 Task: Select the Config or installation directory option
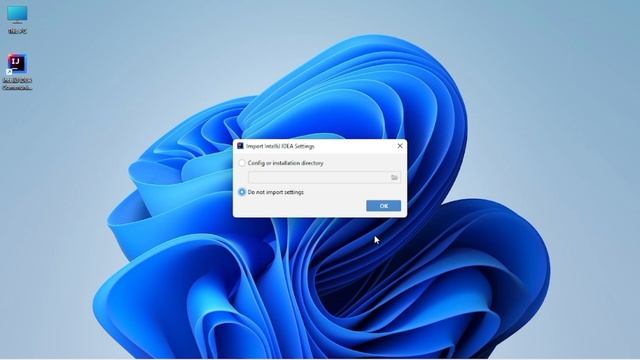coord(242,163)
